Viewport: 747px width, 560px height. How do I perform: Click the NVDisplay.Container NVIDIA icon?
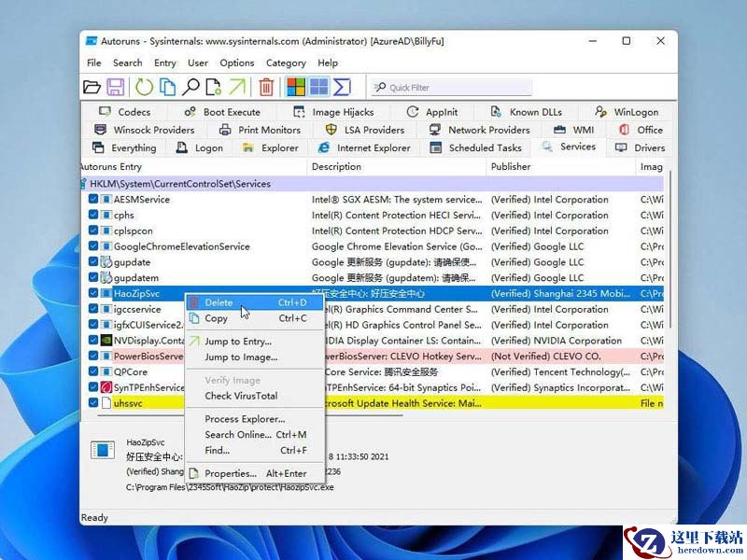(x=106, y=340)
